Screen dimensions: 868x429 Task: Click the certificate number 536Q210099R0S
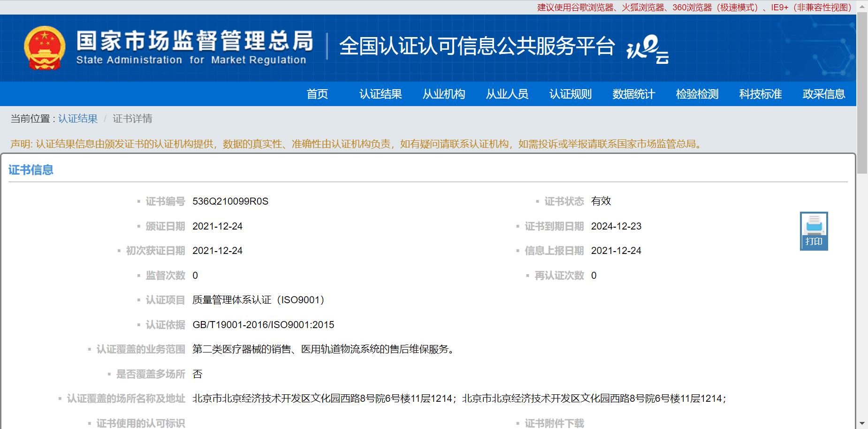(x=230, y=201)
